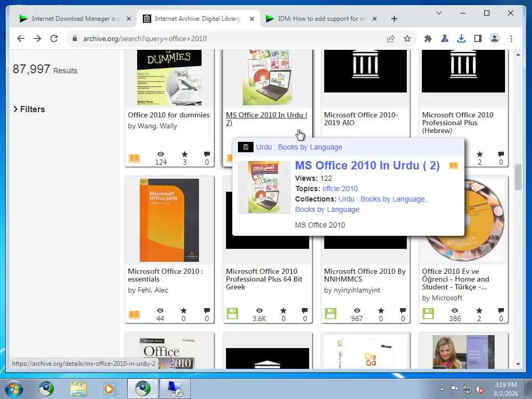This screenshot has width=532, height=399.
Task: Open Microsoft Office 2010 Professional Plus (Hebrew)
Action: pos(457,123)
